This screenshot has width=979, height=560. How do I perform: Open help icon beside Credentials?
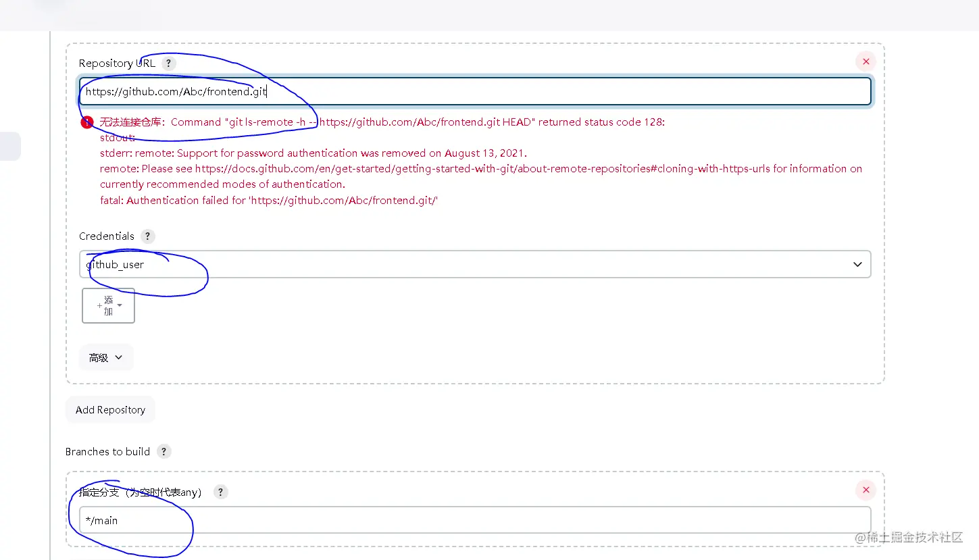pyautogui.click(x=148, y=236)
